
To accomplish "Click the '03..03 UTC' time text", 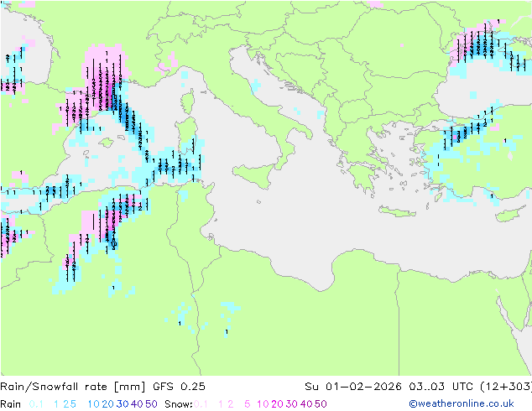I will (440, 387).
